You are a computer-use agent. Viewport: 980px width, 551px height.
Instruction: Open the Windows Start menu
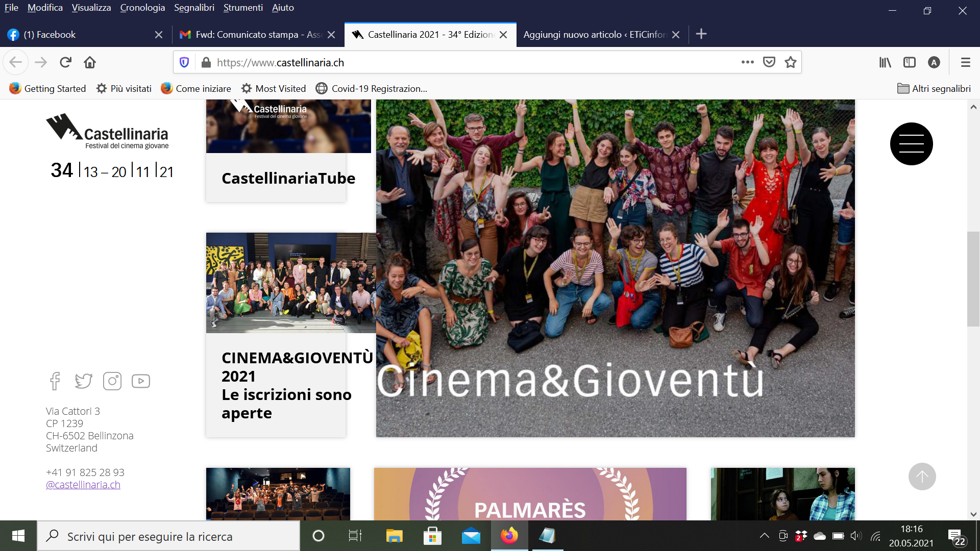coord(18,536)
